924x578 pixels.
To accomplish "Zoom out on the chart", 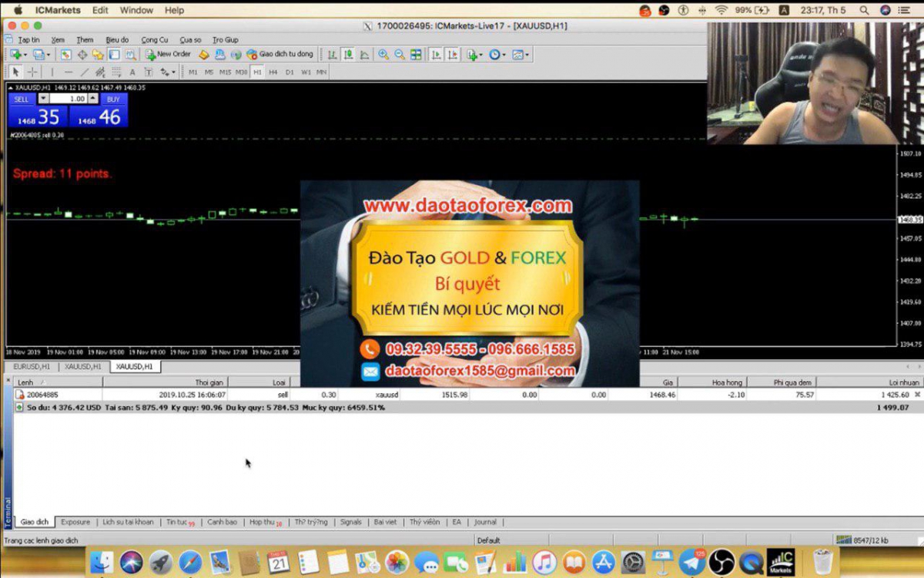I will (x=400, y=55).
